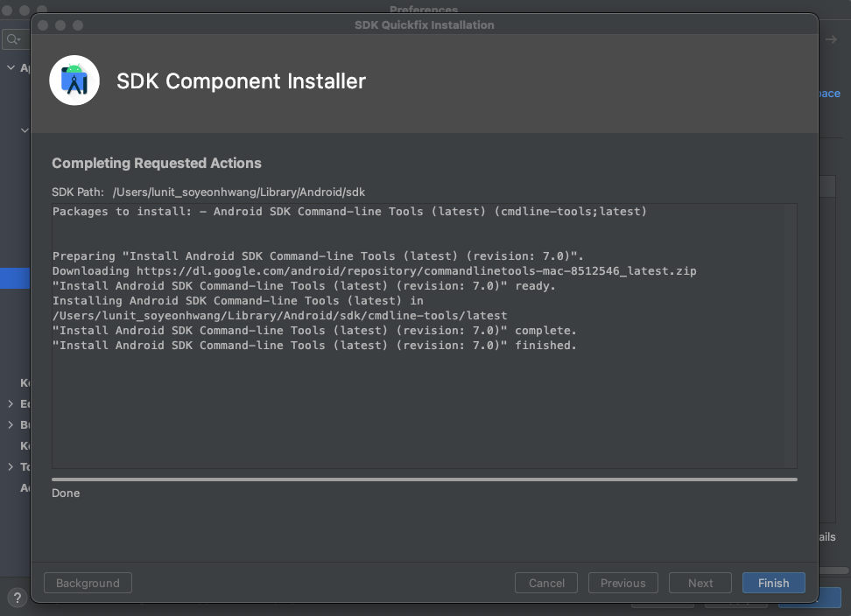Expand the 'T' Preferences tree item
This screenshot has height=616, width=851.
click(x=11, y=466)
